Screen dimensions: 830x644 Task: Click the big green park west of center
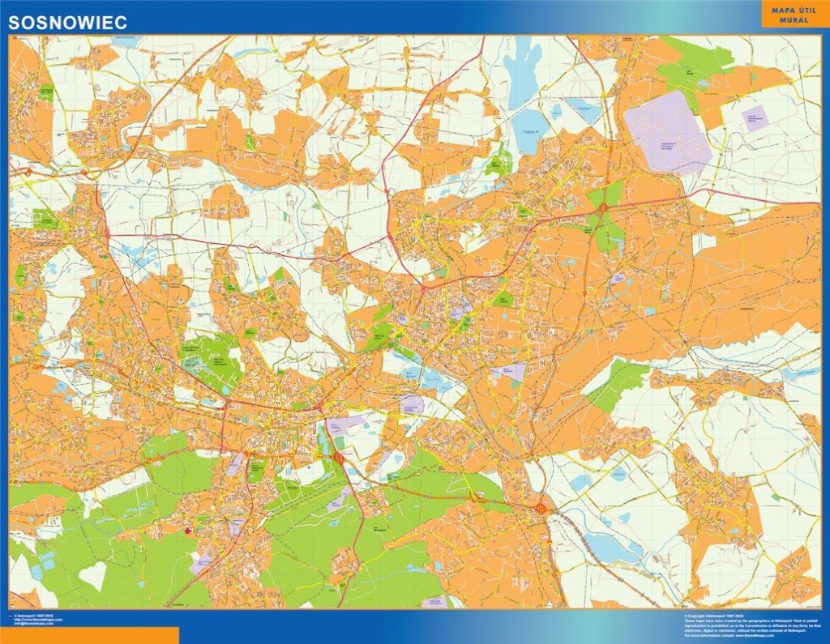click(211, 358)
